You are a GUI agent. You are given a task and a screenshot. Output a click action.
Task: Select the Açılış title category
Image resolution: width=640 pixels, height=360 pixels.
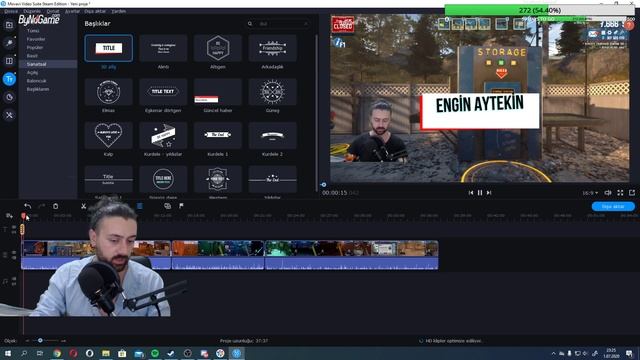(x=32, y=73)
